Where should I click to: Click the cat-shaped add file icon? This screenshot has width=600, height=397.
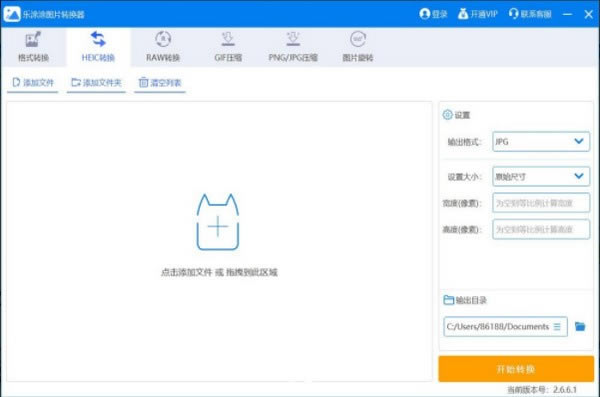218,222
